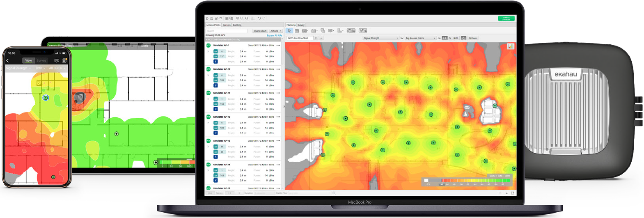Select the wall drawing tool dropdown
644x218 pixels.
click(x=305, y=31)
